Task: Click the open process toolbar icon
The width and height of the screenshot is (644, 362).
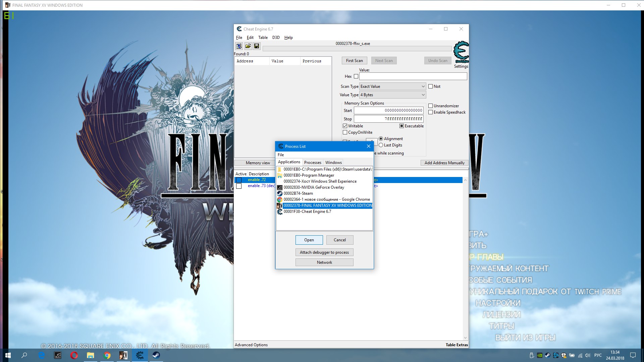Action: point(239,46)
